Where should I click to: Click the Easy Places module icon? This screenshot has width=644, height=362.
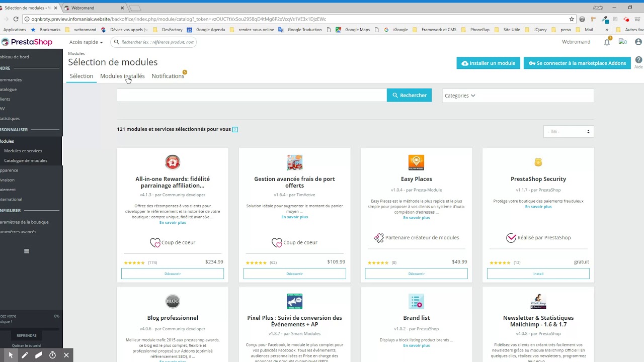pos(417,162)
